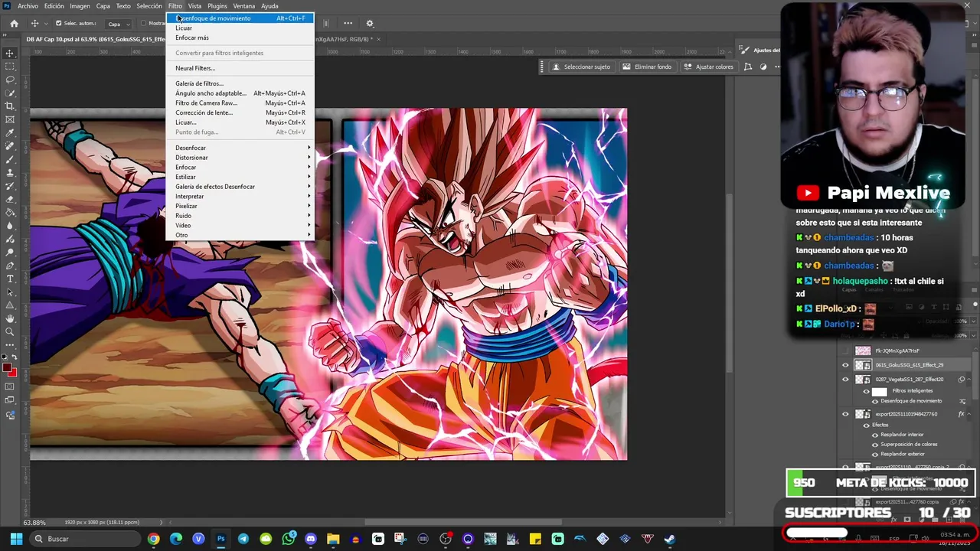
Task: Open WhatsApp from the taskbar
Action: click(288, 539)
